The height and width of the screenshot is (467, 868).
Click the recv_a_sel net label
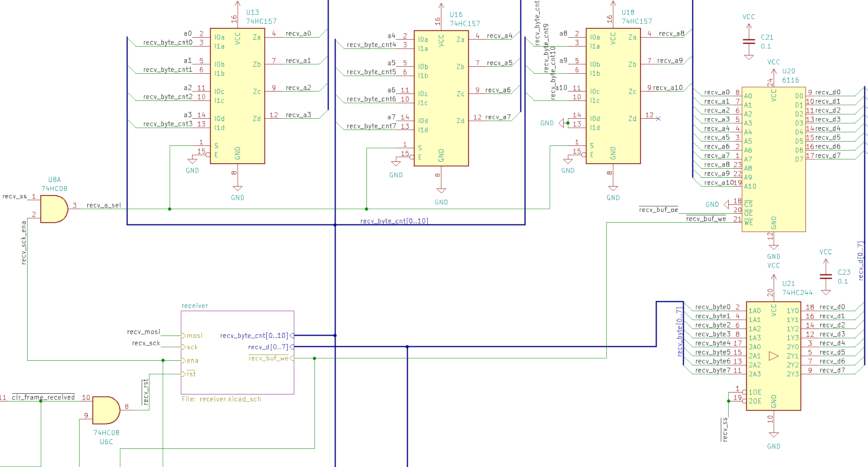pos(104,205)
